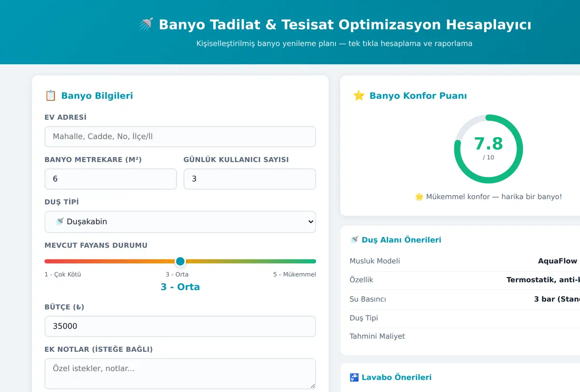580x392 pixels.
Task: Click the "Lavabo Önerileri" heading
Action: point(396,377)
